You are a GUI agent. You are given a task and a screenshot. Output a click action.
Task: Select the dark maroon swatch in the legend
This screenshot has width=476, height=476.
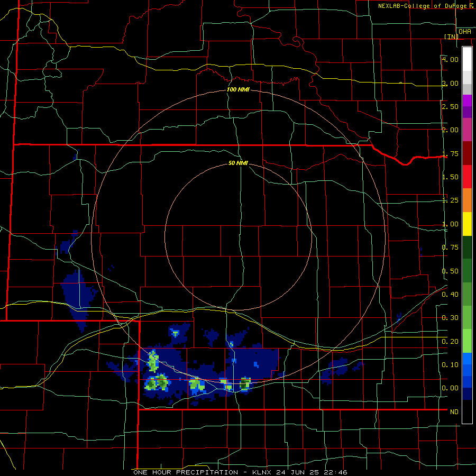pyautogui.click(x=467, y=153)
